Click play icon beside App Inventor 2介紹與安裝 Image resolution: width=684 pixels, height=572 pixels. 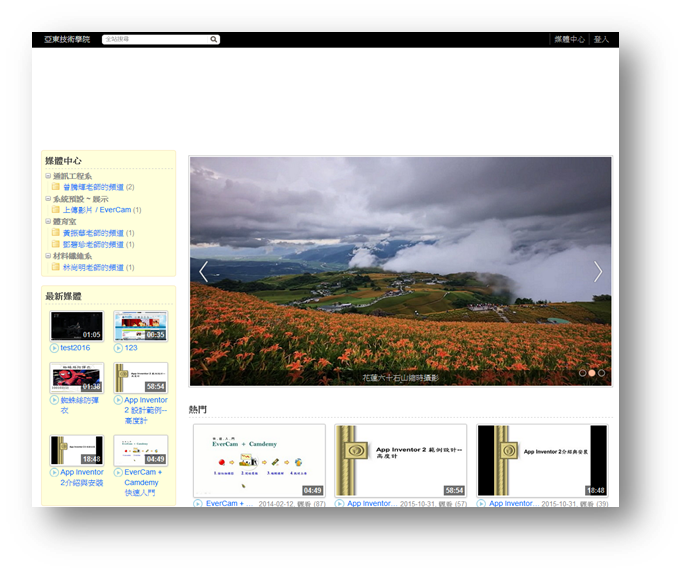[x=54, y=473]
